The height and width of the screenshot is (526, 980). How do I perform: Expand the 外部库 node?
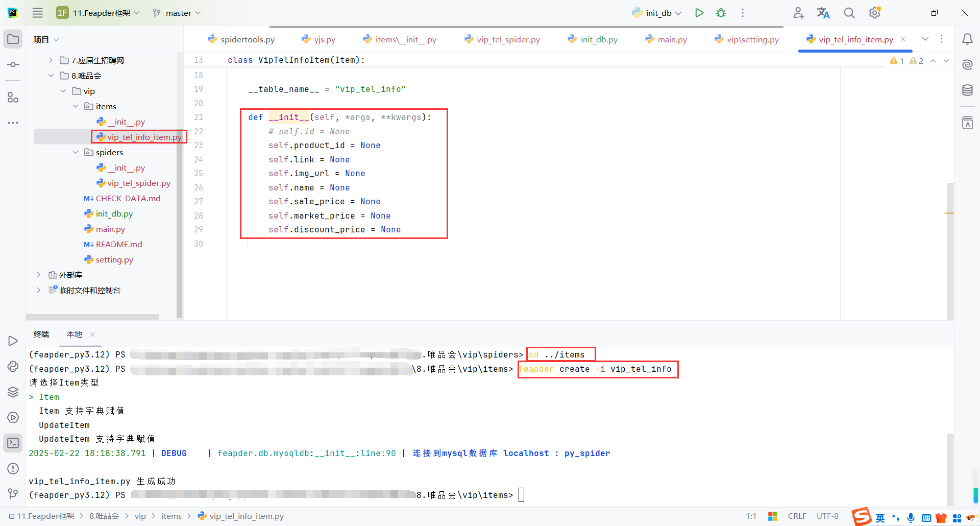click(38, 275)
